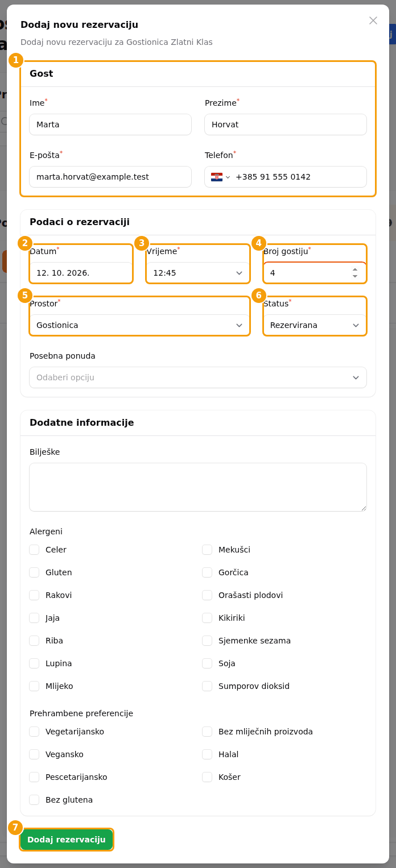The height and width of the screenshot is (868, 396).
Task: Expand the Posebna ponuda options list
Action: pyautogui.click(x=198, y=377)
